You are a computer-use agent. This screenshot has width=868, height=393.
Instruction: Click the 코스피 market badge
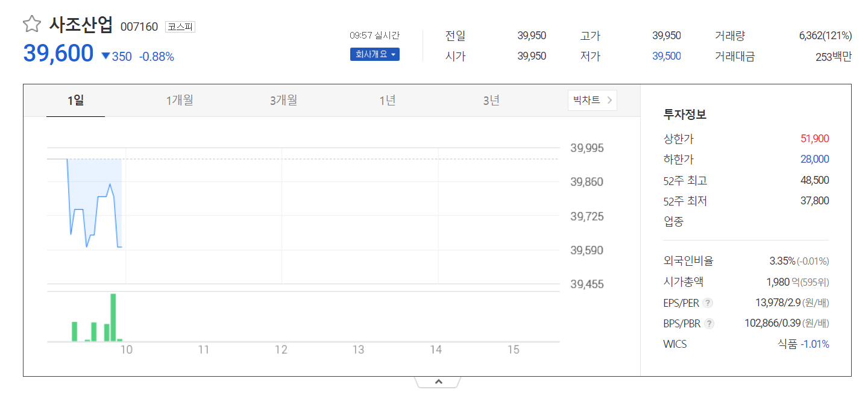pos(180,27)
